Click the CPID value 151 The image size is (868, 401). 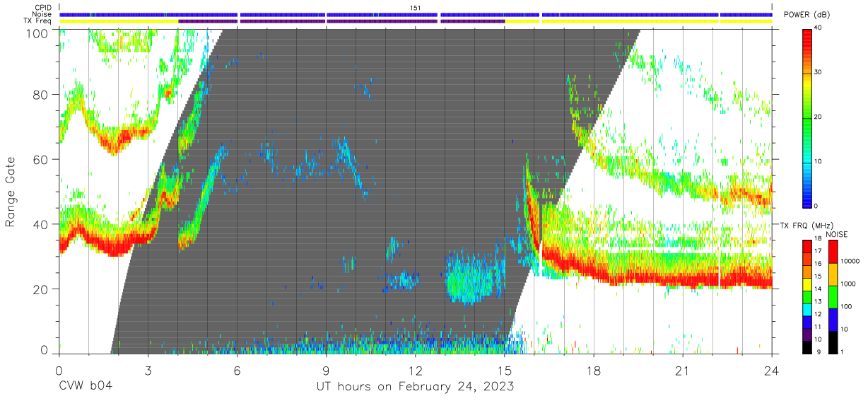point(416,7)
